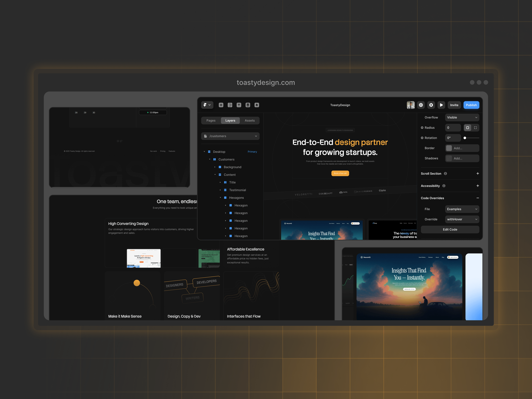Image resolution: width=532 pixels, height=399 pixels.
Task: Open the Features footer link
Action: coord(172,151)
